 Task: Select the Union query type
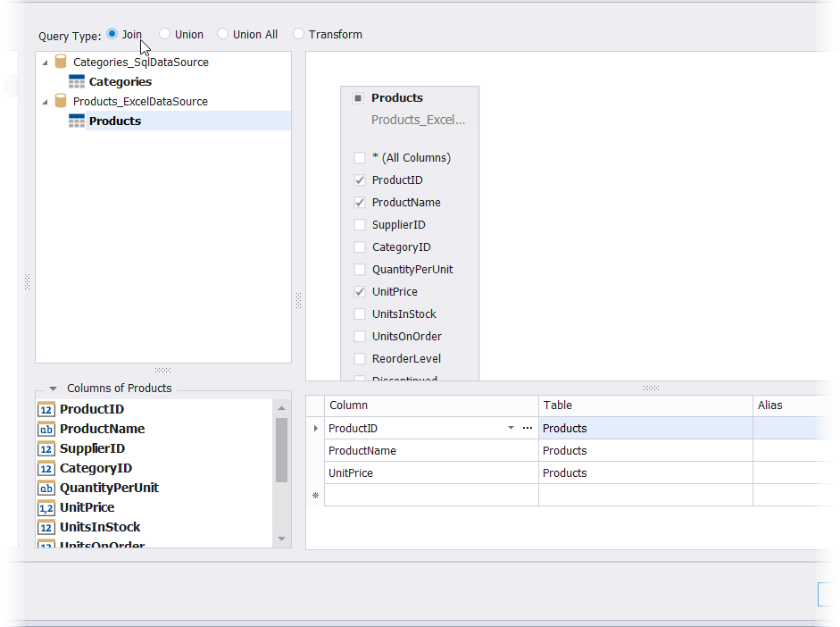point(165,35)
